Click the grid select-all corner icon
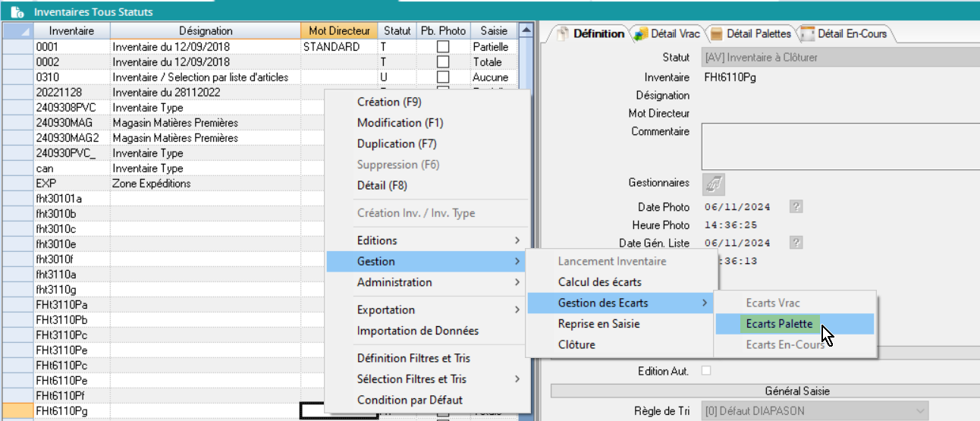Screen dimensions: 980x421 17,31
